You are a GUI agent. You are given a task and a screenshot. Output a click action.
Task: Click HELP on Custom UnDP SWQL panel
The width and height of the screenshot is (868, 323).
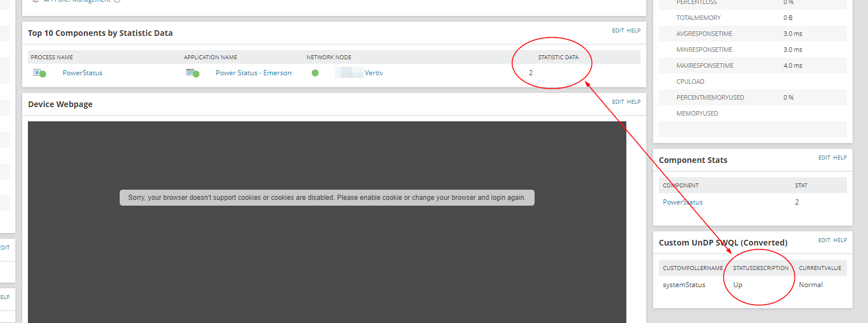point(840,240)
